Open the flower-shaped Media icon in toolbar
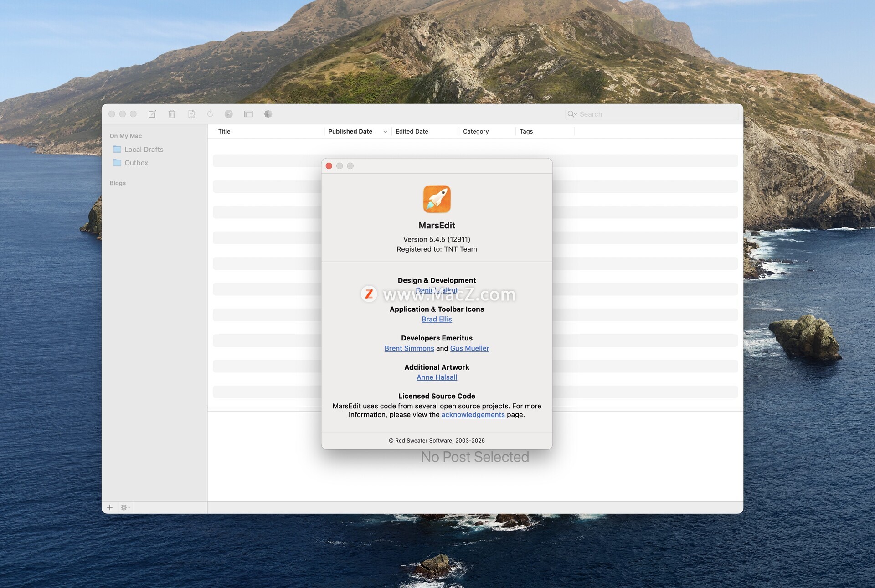Viewport: 875px width, 588px height. click(268, 114)
